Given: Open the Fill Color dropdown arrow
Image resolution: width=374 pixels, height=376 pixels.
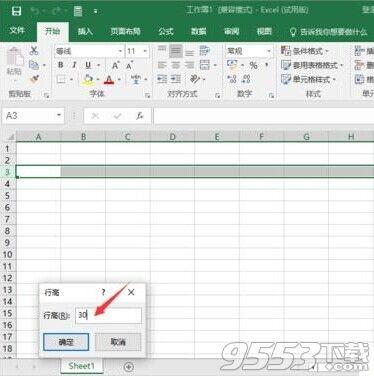Looking at the screenshot, I should pyautogui.click(x=98, y=80).
